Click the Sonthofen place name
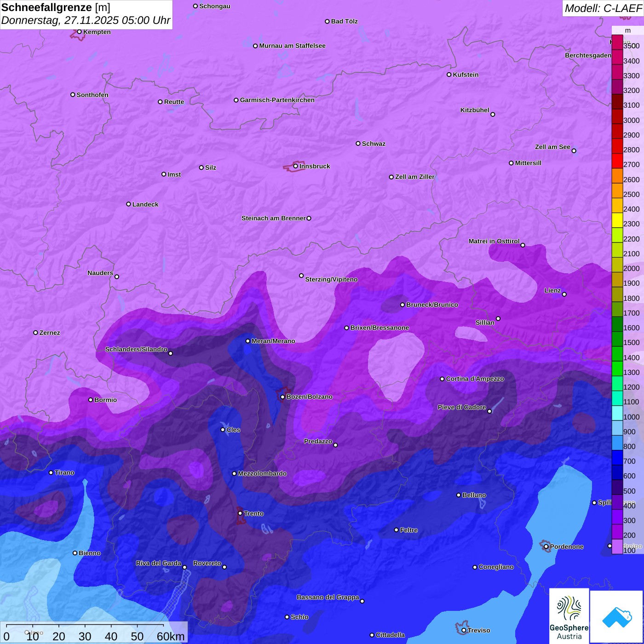 tap(92, 95)
